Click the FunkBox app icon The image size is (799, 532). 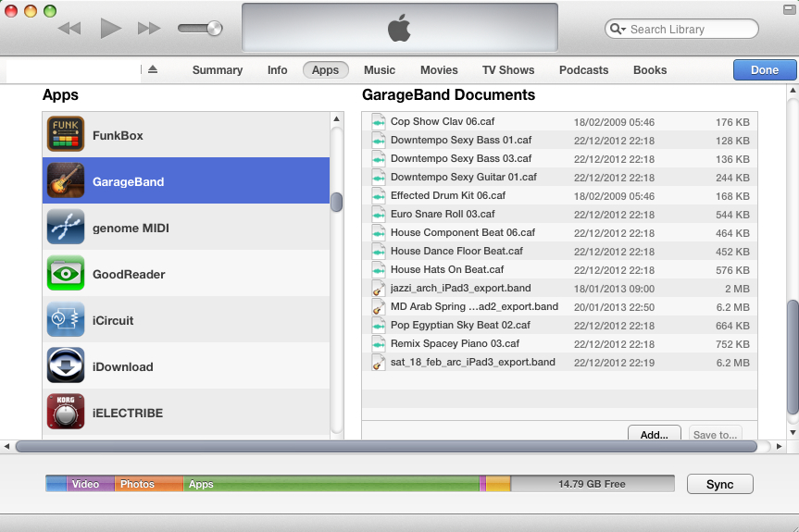pyautogui.click(x=66, y=134)
